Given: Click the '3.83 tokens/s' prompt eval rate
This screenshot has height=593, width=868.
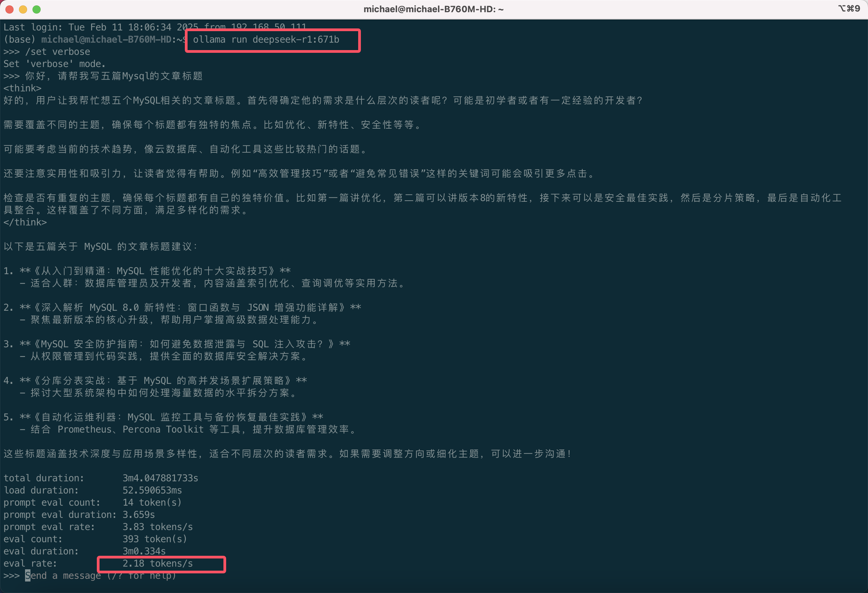Looking at the screenshot, I should click(158, 527).
